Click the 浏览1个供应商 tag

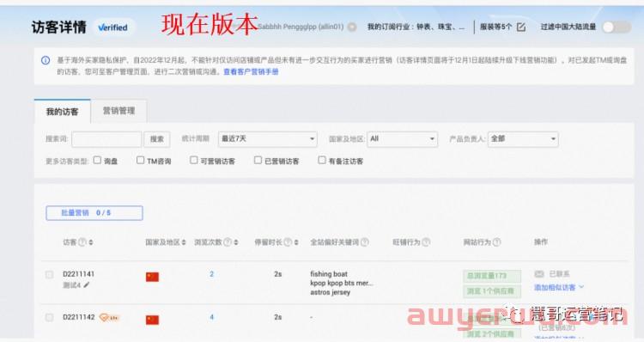coord(492,291)
